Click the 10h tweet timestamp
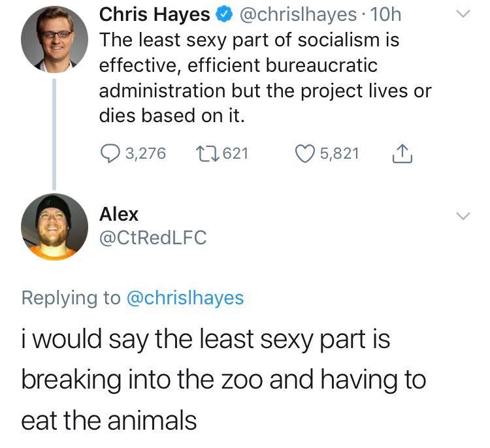This screenshot has width=490, height=448. pyautogui.click(x=385, y=14)
